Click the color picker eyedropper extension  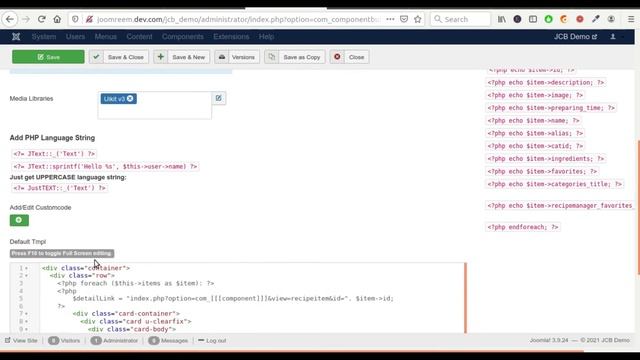(596, 19)
